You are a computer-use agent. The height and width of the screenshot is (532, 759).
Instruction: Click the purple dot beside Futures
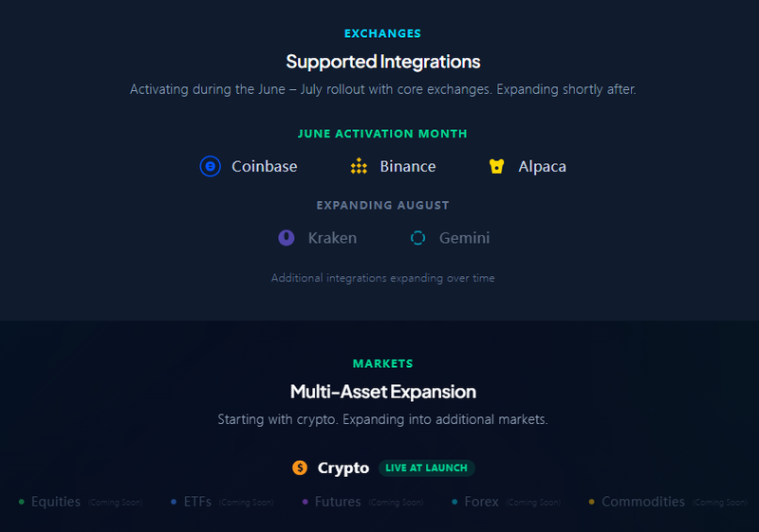[305, 502]
